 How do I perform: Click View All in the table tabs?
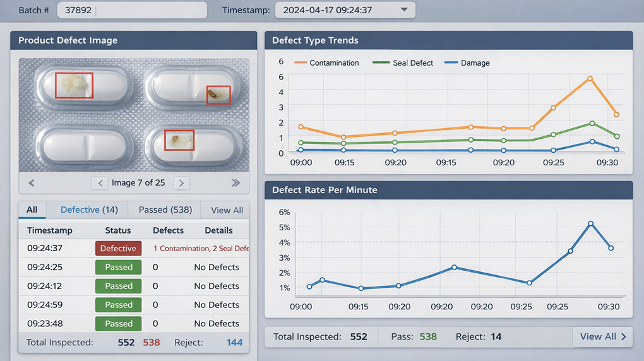[227, 210]
